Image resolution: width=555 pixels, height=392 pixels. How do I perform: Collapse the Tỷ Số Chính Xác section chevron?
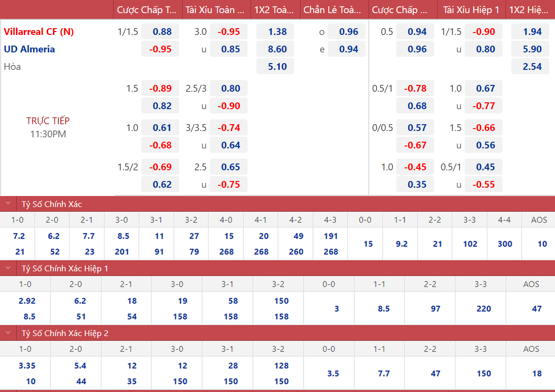[x=8, y=203]
